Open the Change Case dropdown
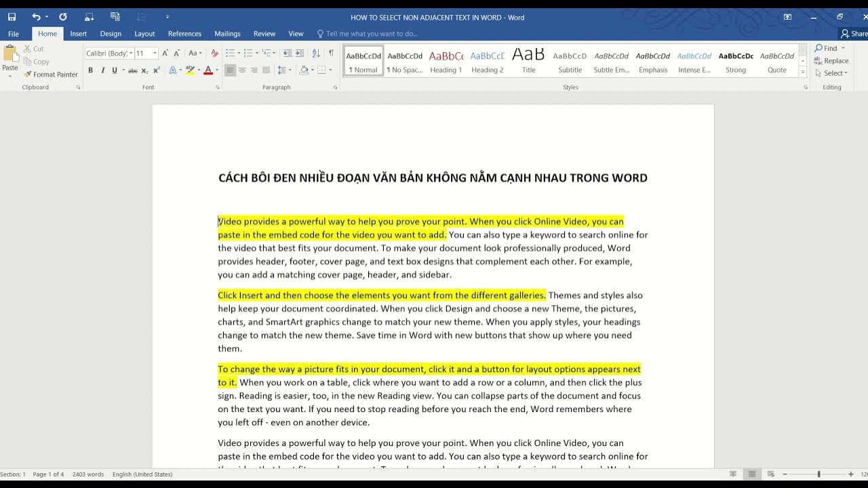The image size is (868, 488). pos(195,53)
